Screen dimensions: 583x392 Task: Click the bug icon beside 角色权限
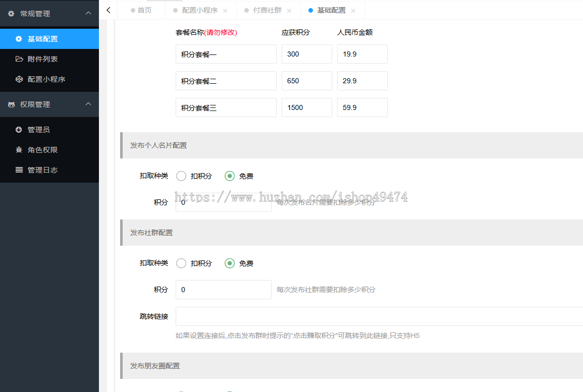(19, 150)
